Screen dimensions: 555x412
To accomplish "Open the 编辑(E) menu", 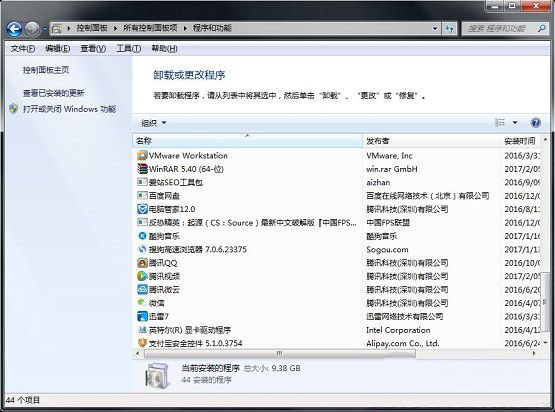I will (x=58, y=48).
